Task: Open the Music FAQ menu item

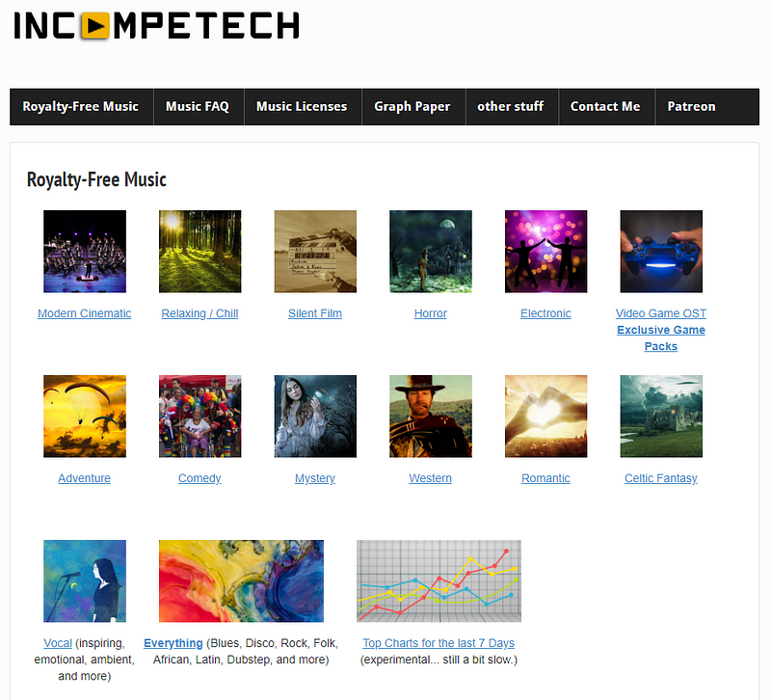Action: [x=198, y=107]
